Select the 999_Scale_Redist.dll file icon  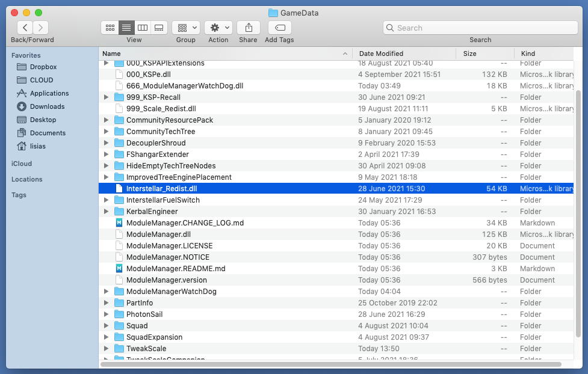(119, 109)
